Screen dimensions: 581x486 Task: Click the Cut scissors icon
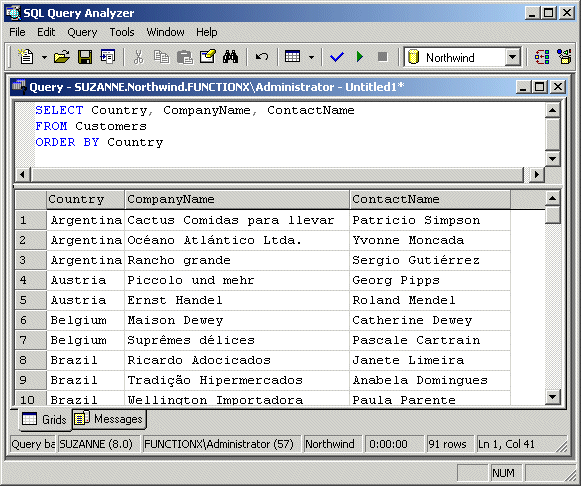[x=138, y=57]
